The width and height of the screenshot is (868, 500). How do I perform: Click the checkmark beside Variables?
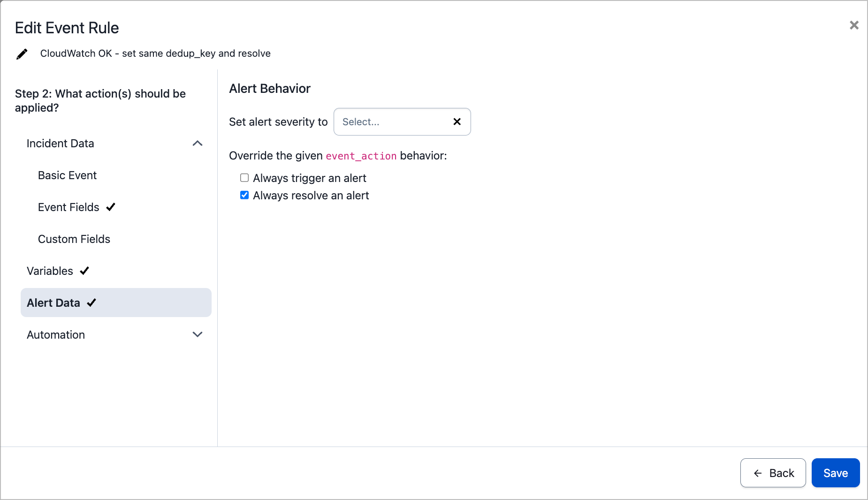click(84, 271)
